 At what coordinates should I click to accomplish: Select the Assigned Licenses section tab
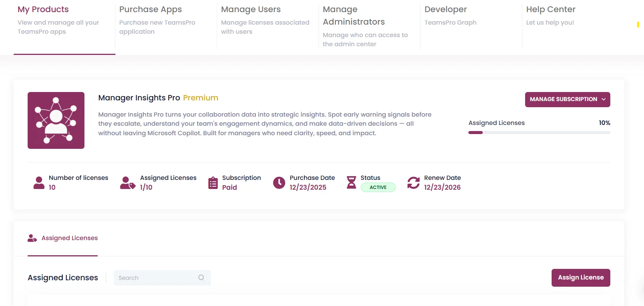click(63, 238)
